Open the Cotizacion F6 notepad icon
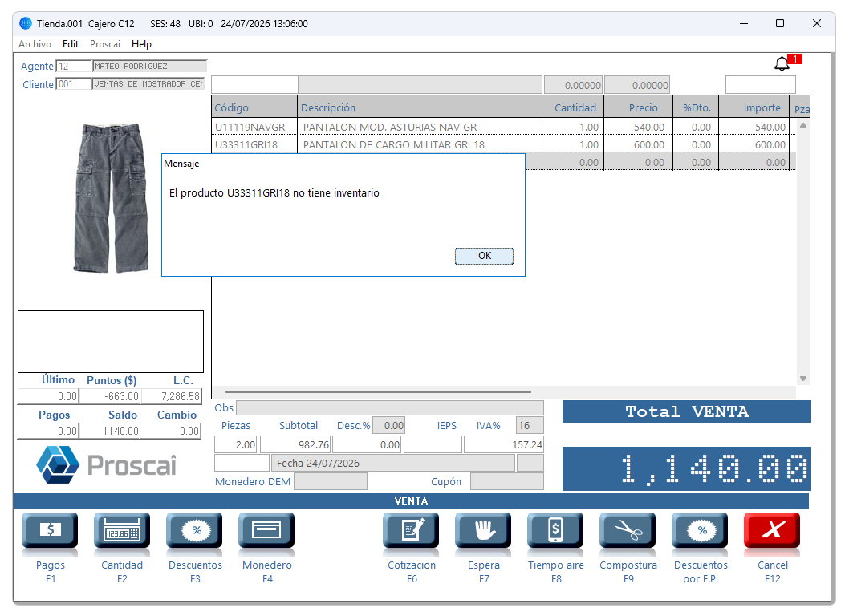The height and width of the screenshot is (616, 849). 411,530
